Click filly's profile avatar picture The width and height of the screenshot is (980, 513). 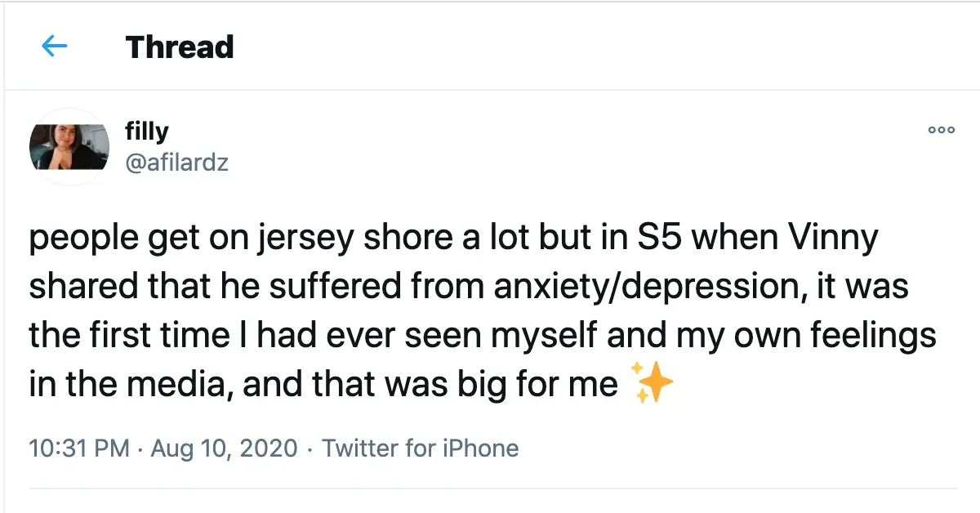click(x=69, y=147)
